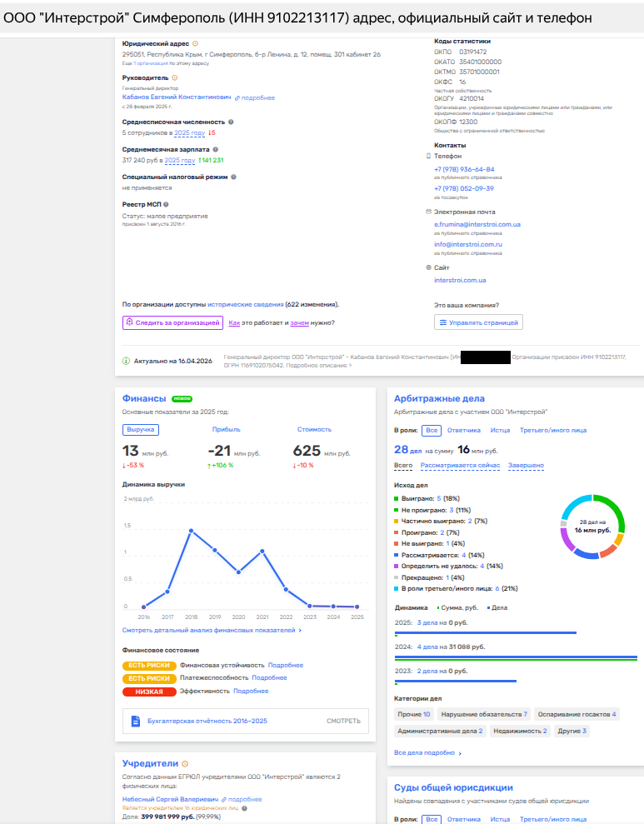Image resolution: width=644 pixels, height=824 pixels.
Task: Expand 2025 year selector for average salary
Action: coord(179,161)
